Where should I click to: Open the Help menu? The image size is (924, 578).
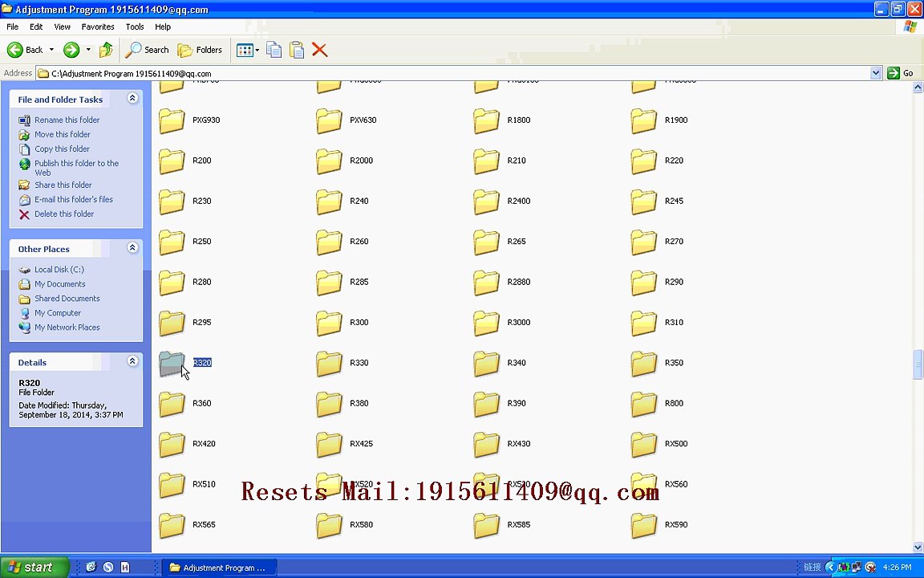(x=163, y=26)
